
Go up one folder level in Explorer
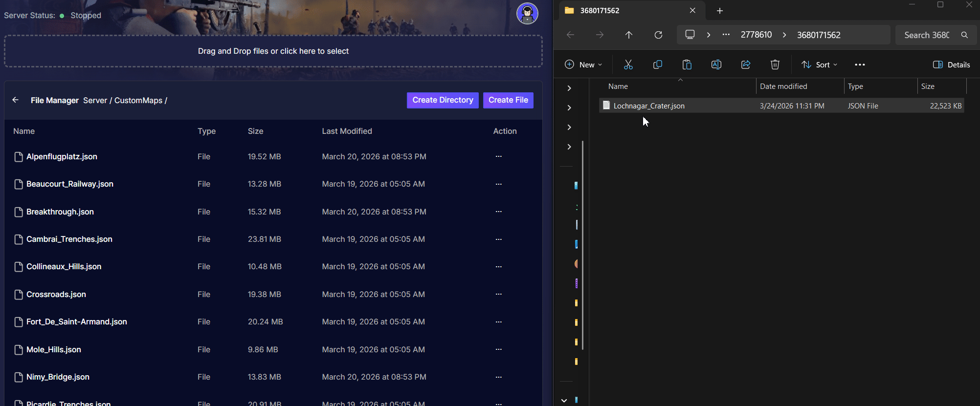click(x=629, y=35)
